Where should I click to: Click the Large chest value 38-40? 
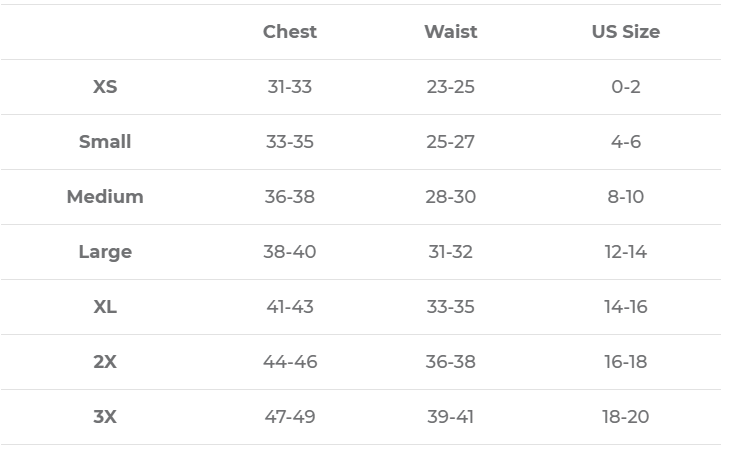pyautogui.click(x=290, y=252)
